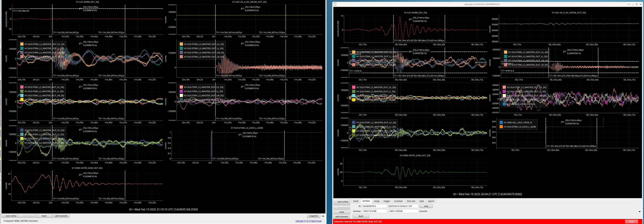Shade the LOCKLOSS window with the up-arrow icon
This screenshot has width=644, height=224.
click(x=629, y=4)
